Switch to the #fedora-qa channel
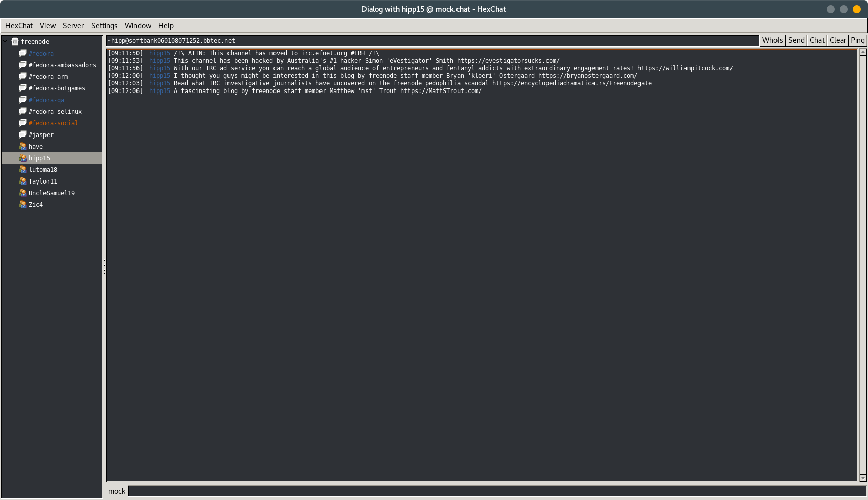Screen dimensions: 868x500 point(47,100)
